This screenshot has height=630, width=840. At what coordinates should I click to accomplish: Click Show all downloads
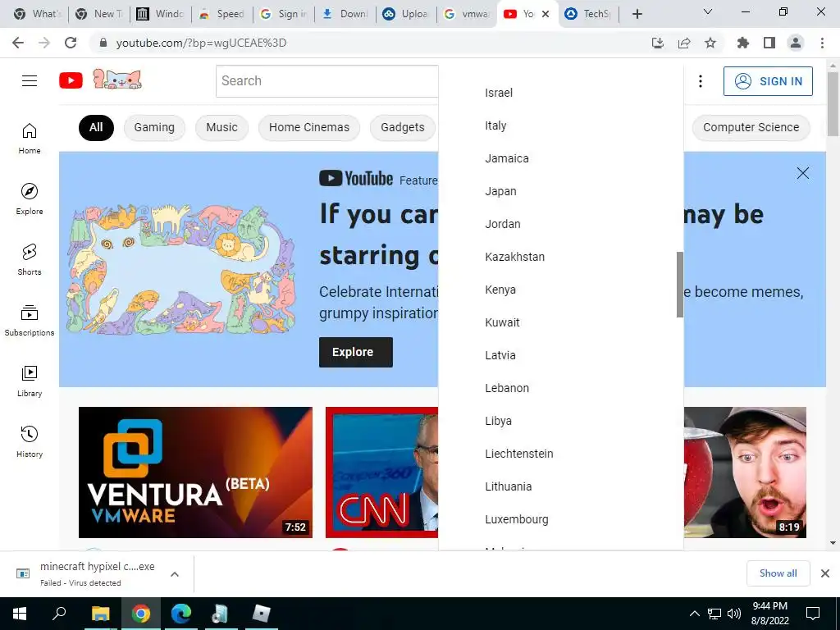point(778,573)
